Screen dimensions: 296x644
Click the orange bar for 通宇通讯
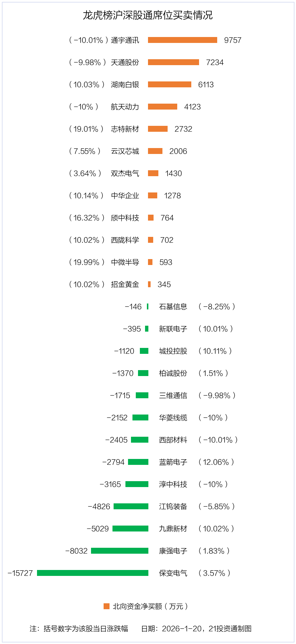(182, 40)
